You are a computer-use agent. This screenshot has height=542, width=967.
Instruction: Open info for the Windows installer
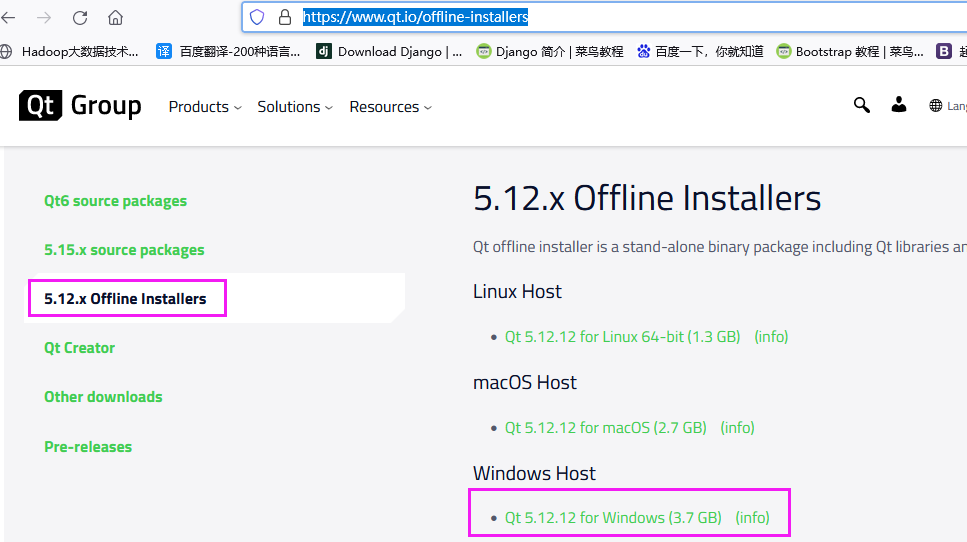(x=752, y=517)
